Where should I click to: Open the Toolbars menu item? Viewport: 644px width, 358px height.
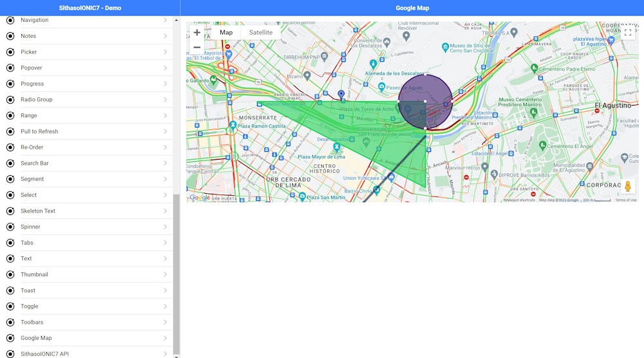[x=86, y=323]
